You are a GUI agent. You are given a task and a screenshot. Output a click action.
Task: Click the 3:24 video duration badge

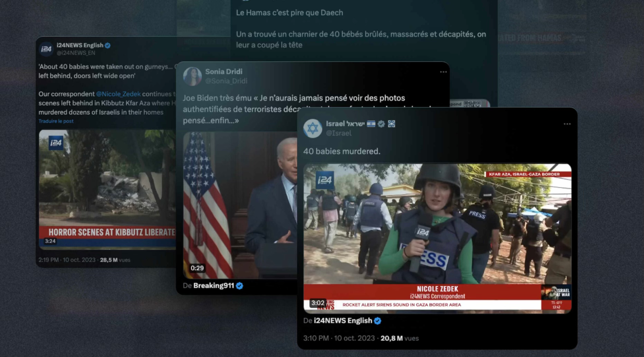pos(50,241)
